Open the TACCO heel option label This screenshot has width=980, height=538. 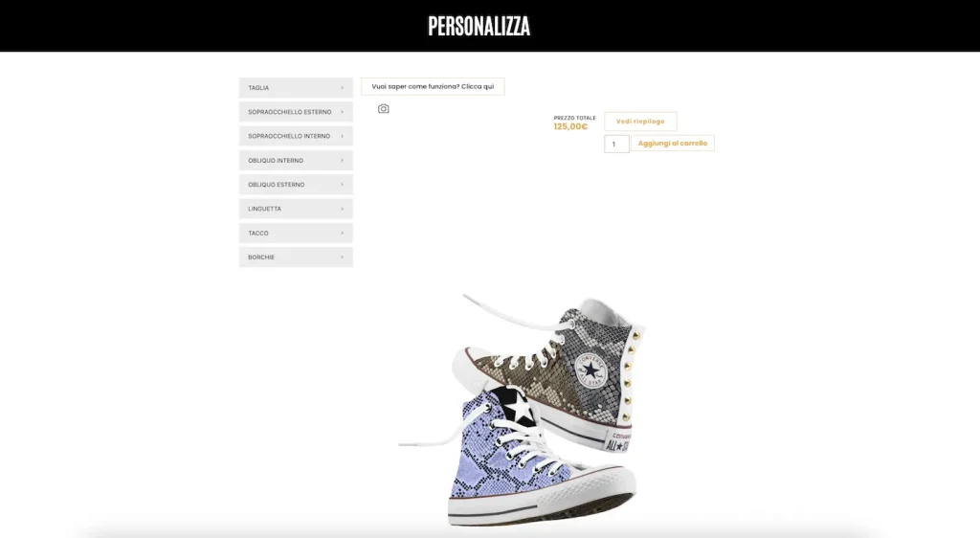click(258, 233)
